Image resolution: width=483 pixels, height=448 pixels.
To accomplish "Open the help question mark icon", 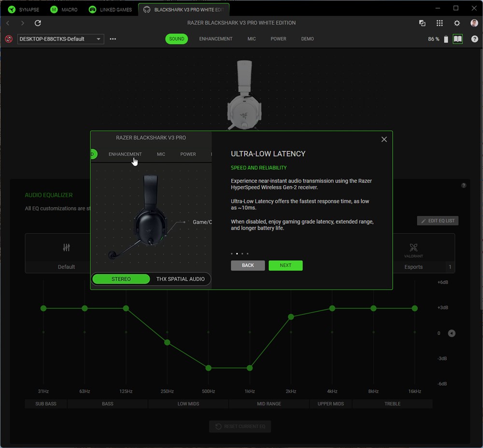I will pyautogui.click(x=475, y=39).
